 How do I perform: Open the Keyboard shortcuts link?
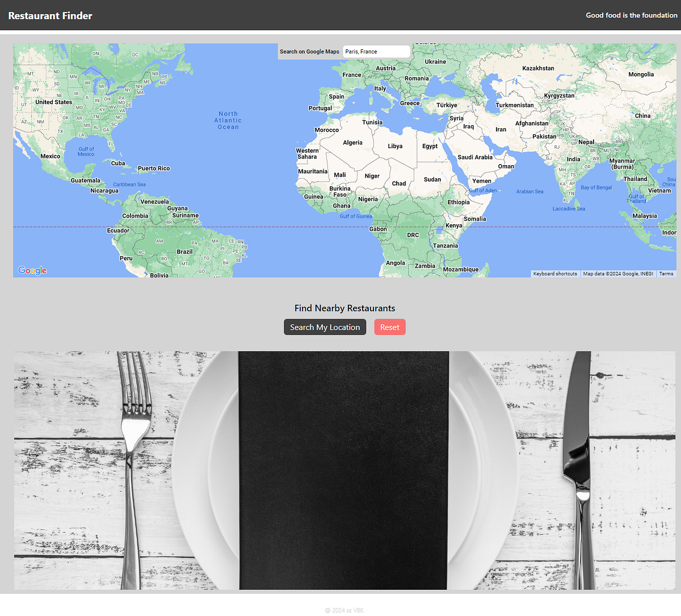coord(554,273)
